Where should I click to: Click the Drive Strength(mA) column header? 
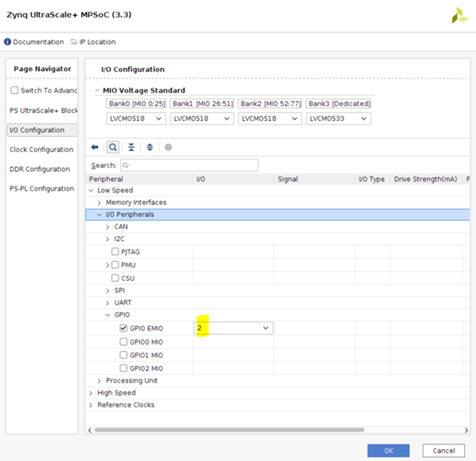click(426, 179)
